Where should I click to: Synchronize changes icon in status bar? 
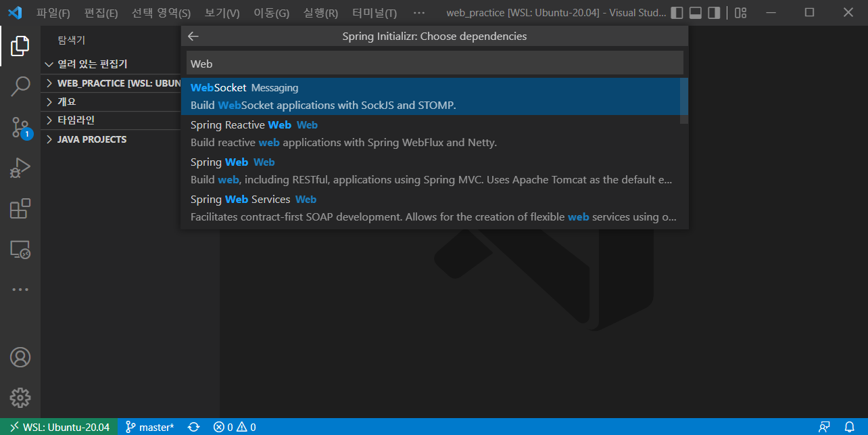[194, 427]
